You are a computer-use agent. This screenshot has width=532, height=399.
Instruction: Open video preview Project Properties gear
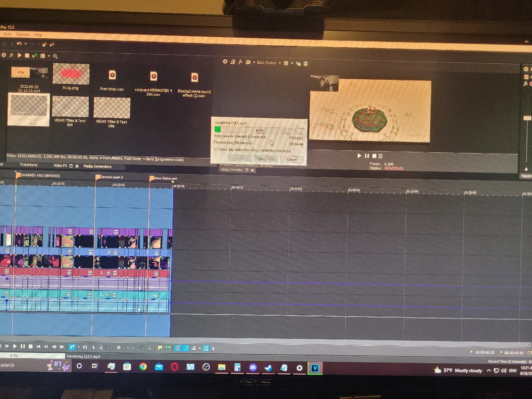(x=225, y=62)
